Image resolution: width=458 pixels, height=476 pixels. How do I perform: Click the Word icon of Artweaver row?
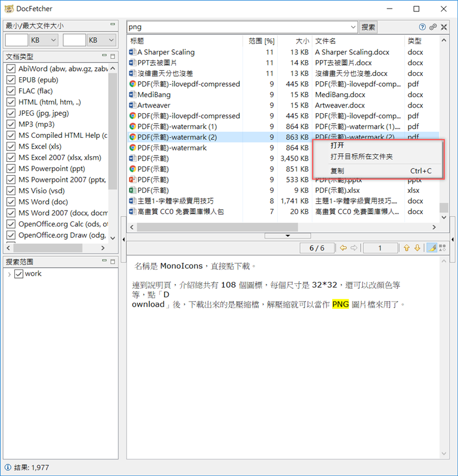[132, 105]
